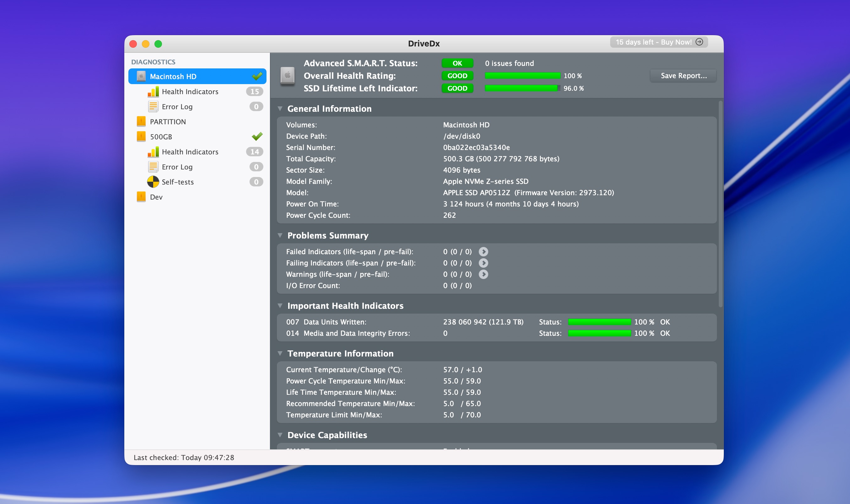The height and width of the screenshot is (504, 850).
Task: Click the bar chart icon for Macintosh HD Health Indicators
Action: (x=153, y=91)
